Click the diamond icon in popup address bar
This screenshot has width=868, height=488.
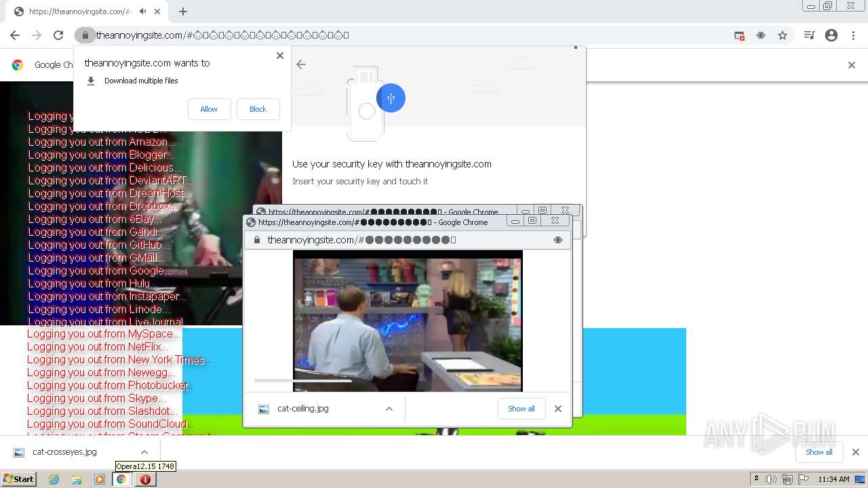558,240
